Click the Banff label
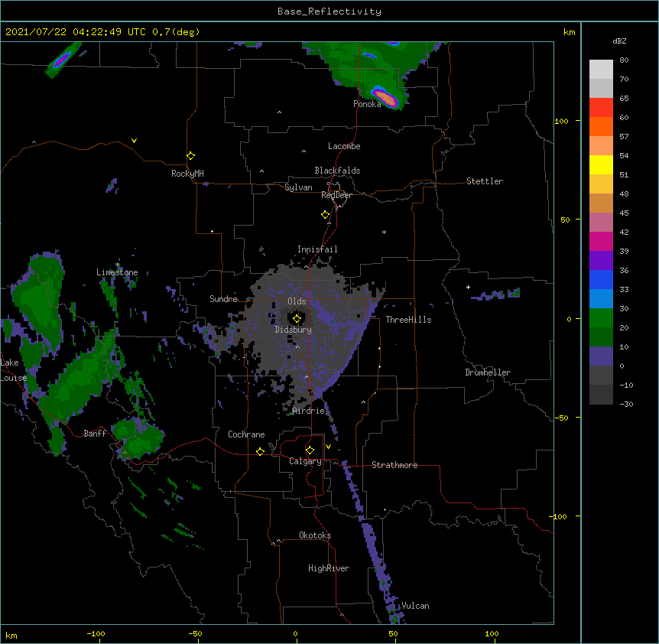The width and height of the screenshot is (659, 644). click(95, 434)
